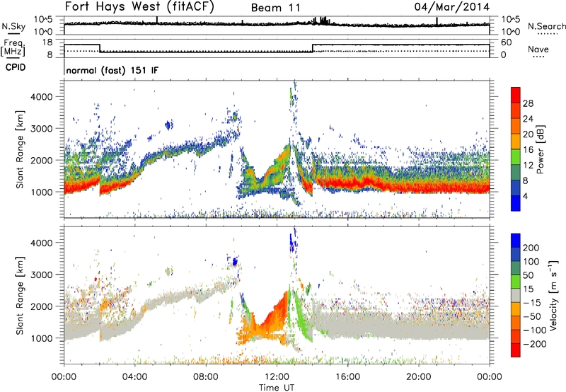This screenshot has width=566, height=392.
Task: Click the '200' velocity colorbar tick label
Action: coord(531,248)
